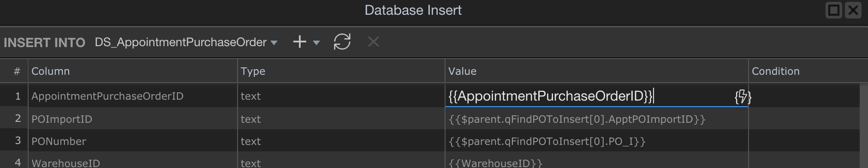Select the POImportID column cell

tap(133, 119)
